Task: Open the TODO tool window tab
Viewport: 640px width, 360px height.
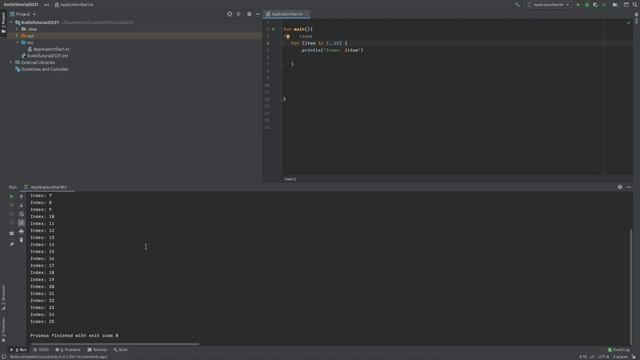Action: 41,350
